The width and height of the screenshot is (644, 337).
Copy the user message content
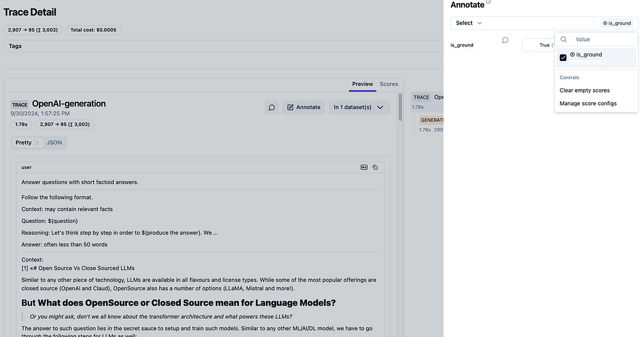(x=375, y=167)
